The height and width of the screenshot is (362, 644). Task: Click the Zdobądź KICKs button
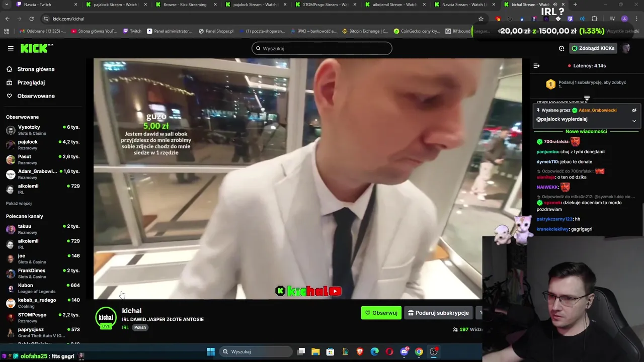coord(593,48)
